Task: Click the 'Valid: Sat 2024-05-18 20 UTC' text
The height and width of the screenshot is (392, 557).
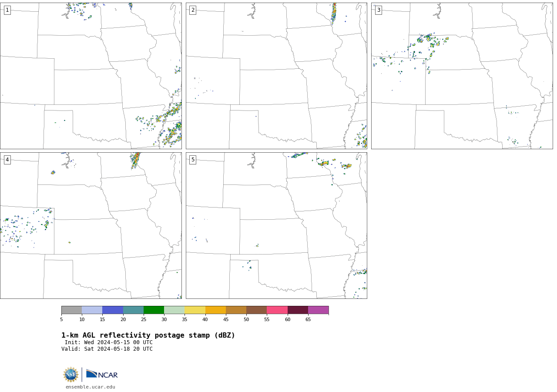Action: coord(107,349)
